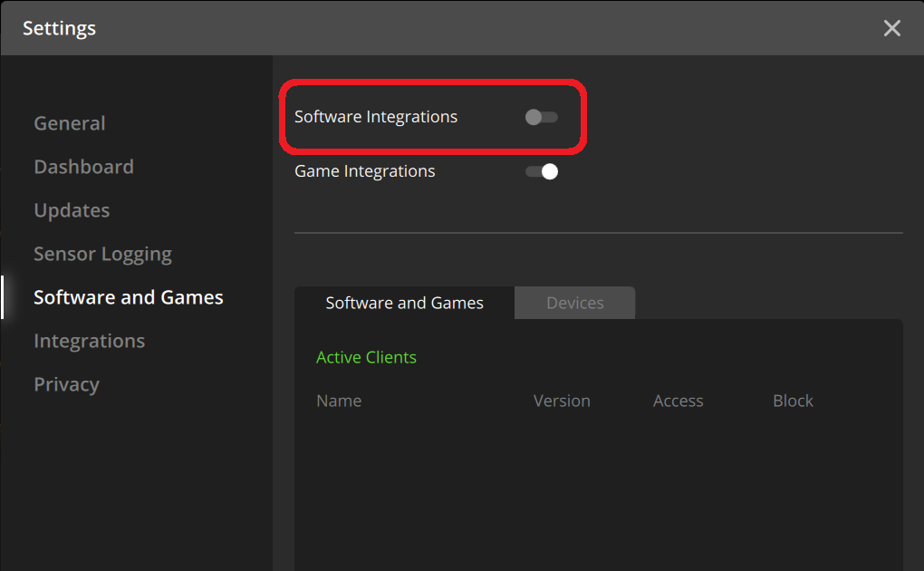
Task: Close the Settings window
Action: (x=891, y=28)
